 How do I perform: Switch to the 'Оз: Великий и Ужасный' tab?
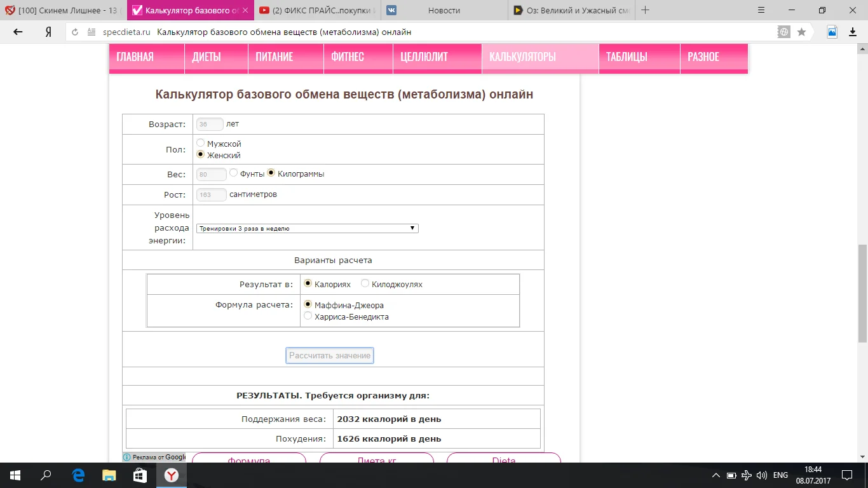tap(572, 10)
